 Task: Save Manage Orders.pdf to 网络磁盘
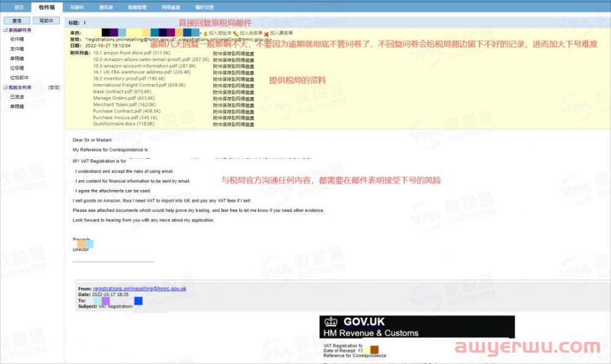[233, 99]
